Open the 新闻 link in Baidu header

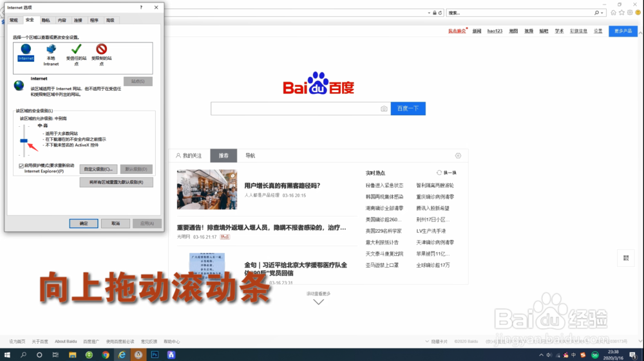(x=477, y=31)
